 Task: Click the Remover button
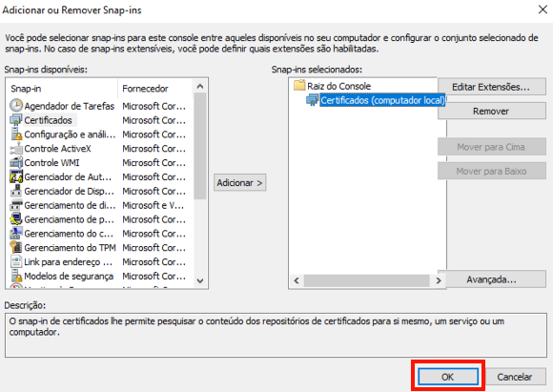click(x=492, y=112)
